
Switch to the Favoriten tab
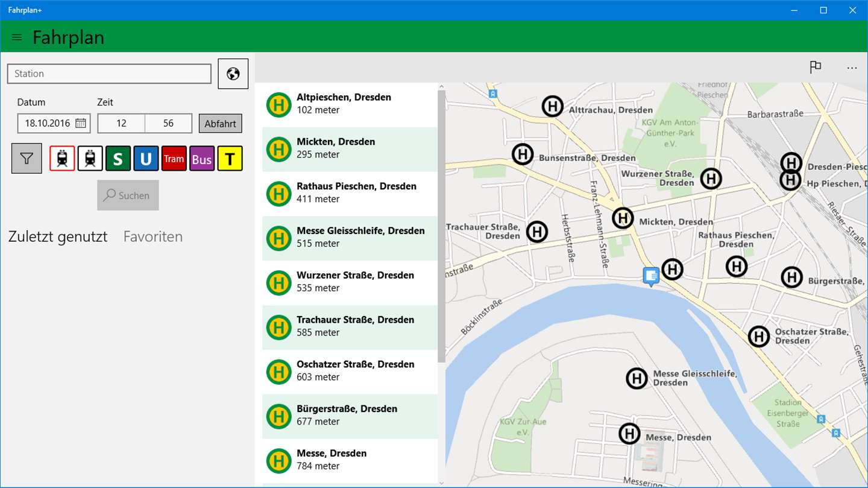[153, 236]
